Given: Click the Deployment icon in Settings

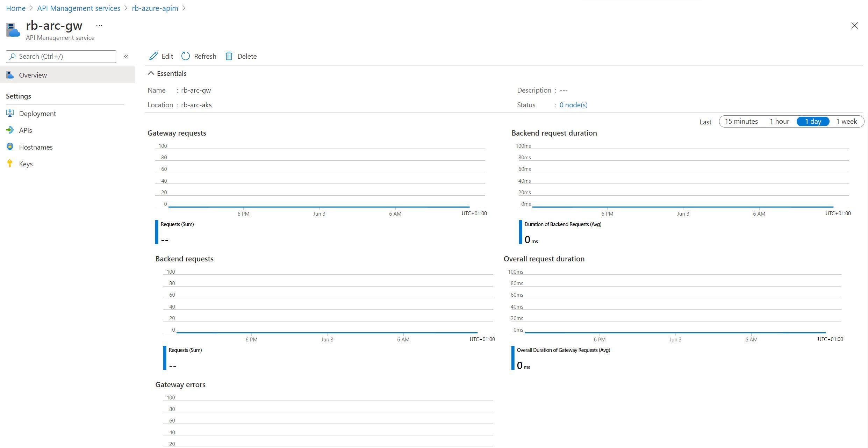Looking at the screenshot, I should point(10,113).
